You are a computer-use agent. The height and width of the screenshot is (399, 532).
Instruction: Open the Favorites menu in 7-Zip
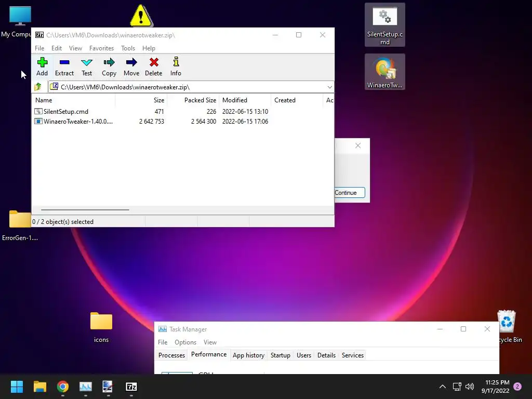click(x=101, y=48)
